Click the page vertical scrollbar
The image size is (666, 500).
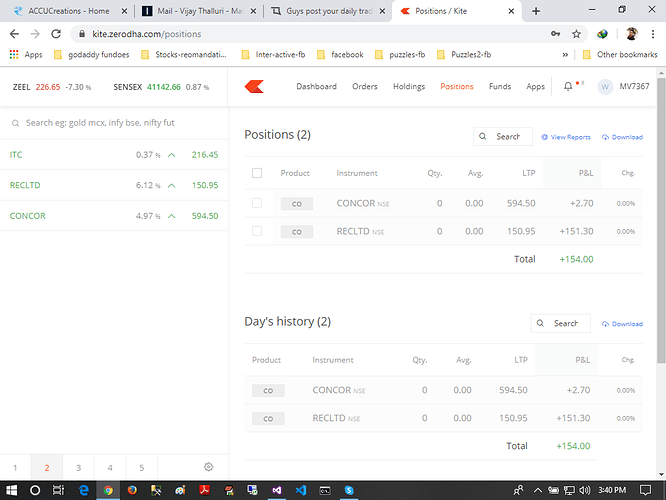[661, 218]
